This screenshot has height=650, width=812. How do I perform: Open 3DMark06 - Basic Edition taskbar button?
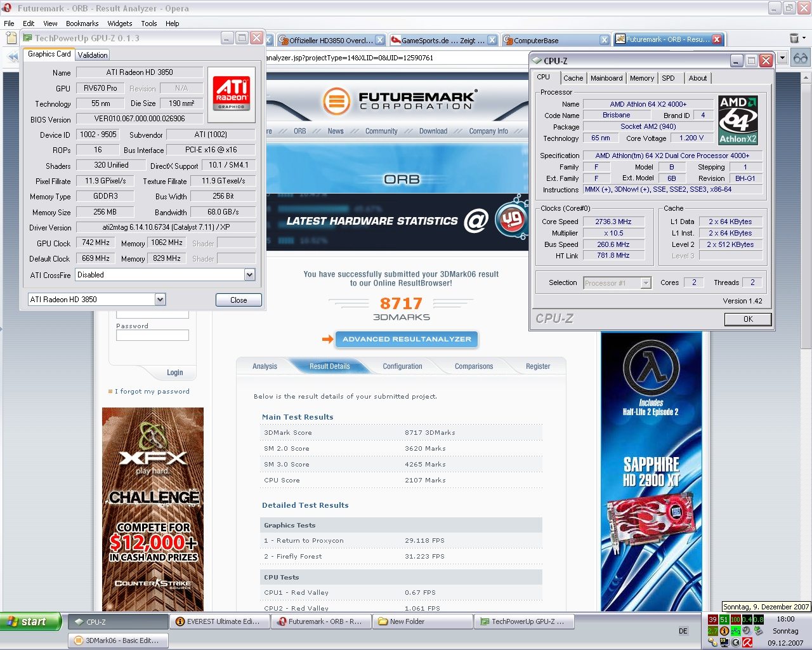coord(119,640)
